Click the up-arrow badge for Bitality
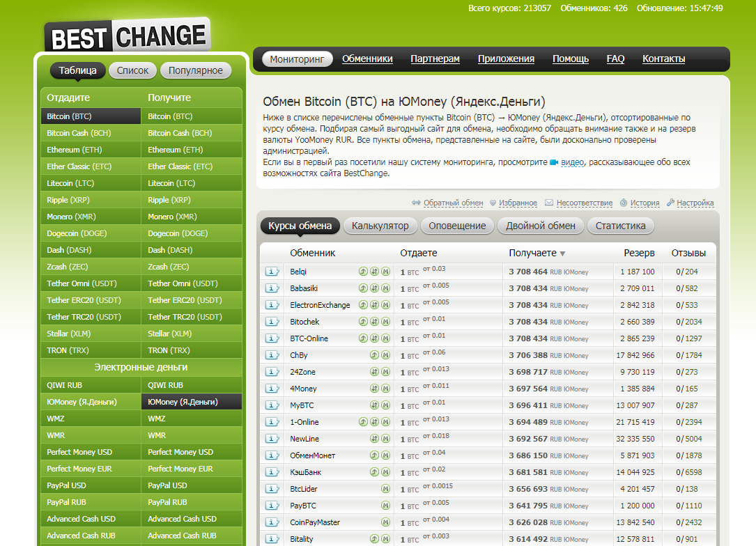This screenshot has height=546, width=756. click(x=375, y=539)
